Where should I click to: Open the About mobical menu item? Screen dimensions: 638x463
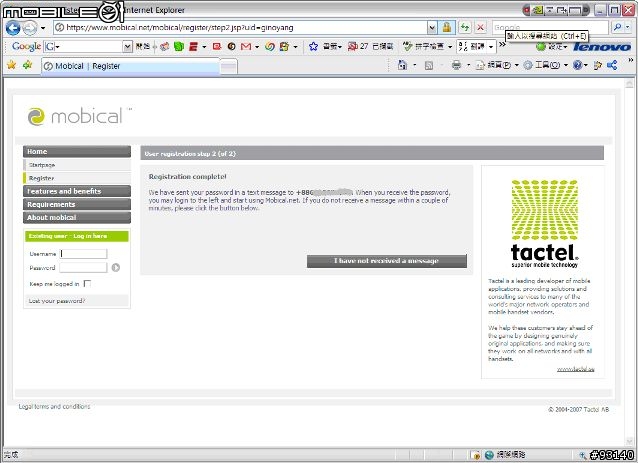[77, 217]
